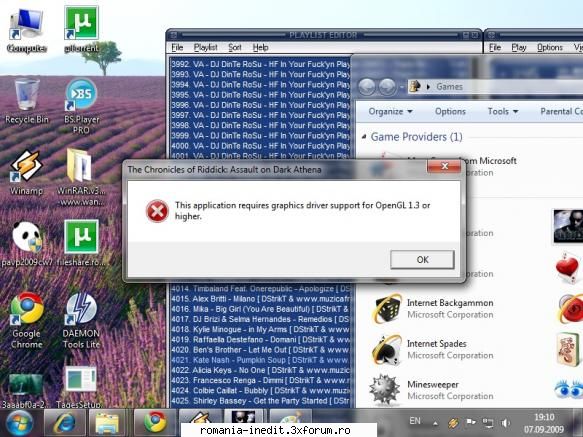
Task: Select the Recycle Bin icon
Action: [26, 100]
